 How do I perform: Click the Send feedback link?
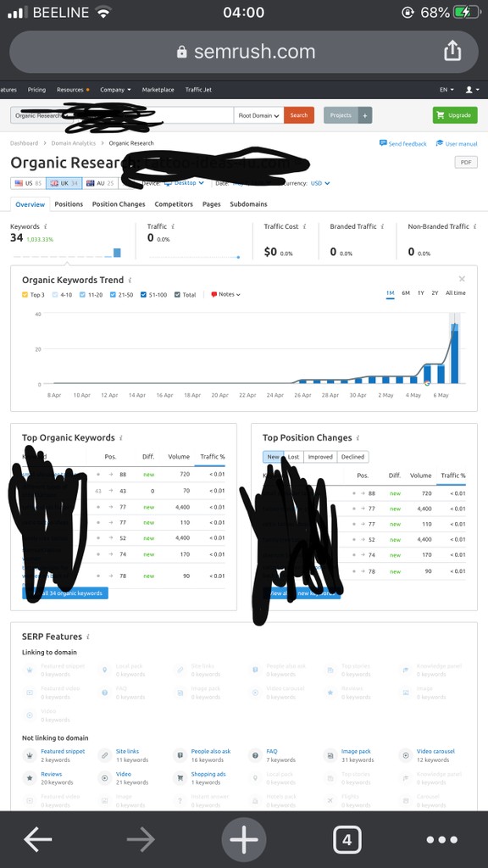(402, 143)
